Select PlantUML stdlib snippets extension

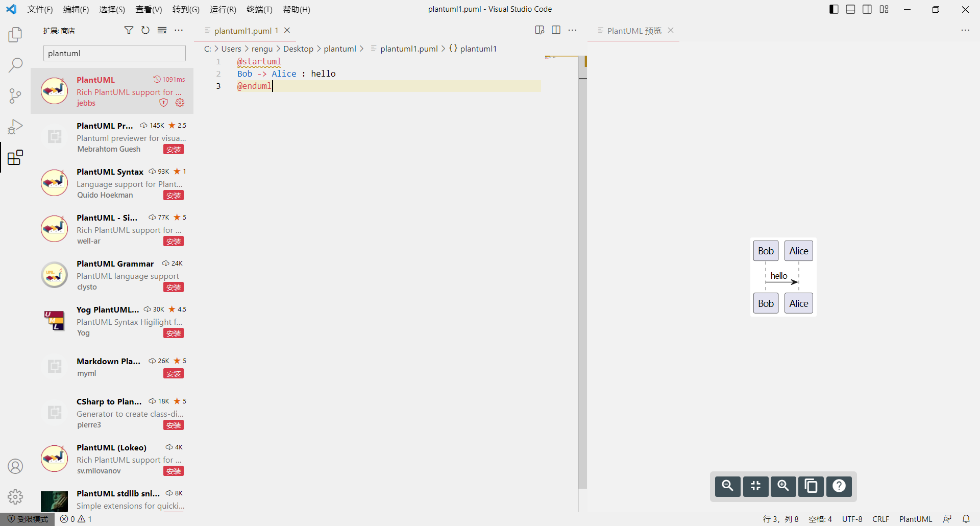(112, 499)
